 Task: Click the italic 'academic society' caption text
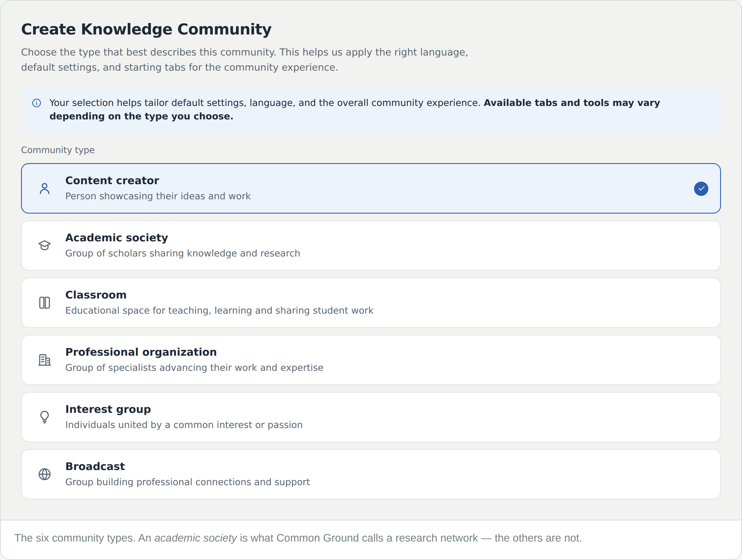(x=195, y=538)
